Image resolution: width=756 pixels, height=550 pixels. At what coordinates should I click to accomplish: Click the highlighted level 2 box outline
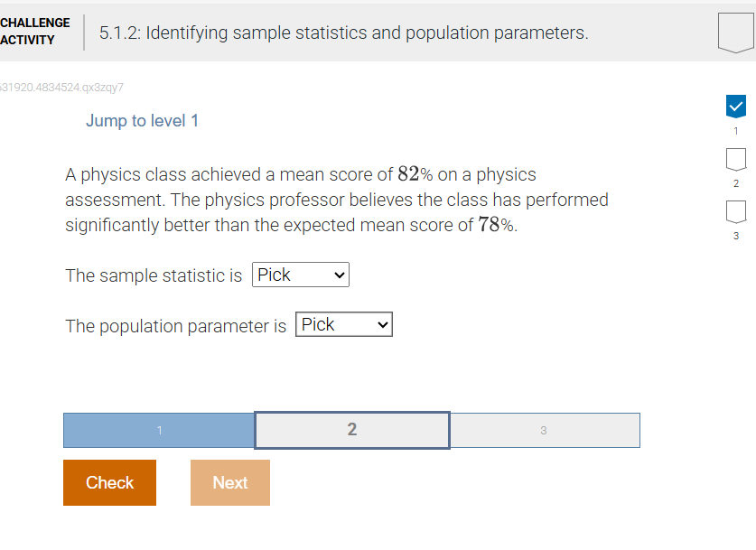pyautogui.click(x=351, y=430)
